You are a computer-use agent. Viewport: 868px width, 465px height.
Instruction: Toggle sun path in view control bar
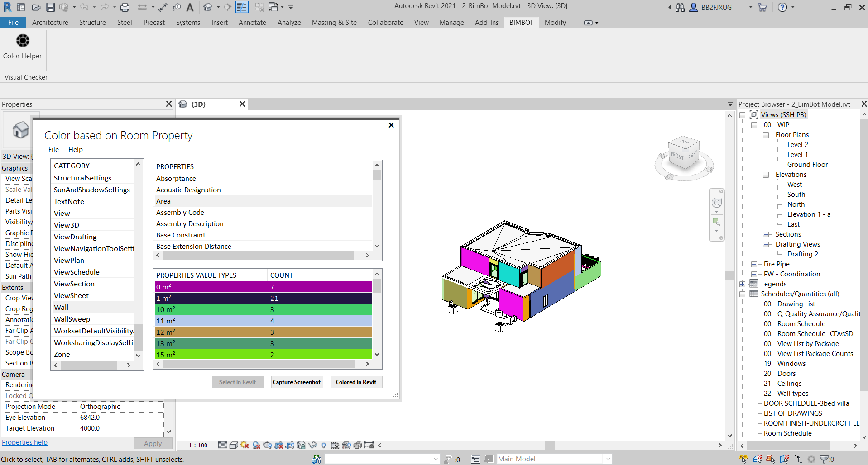tap(245, 445)
